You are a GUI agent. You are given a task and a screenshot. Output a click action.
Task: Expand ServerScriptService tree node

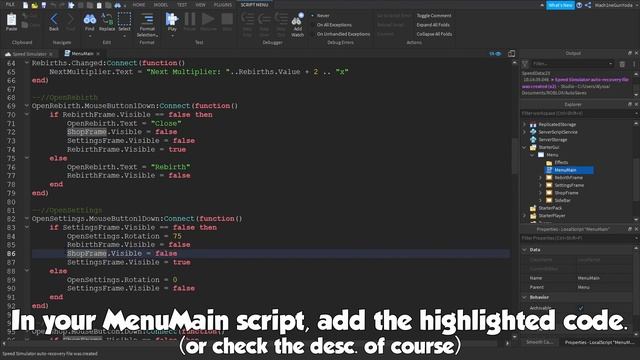524,132
